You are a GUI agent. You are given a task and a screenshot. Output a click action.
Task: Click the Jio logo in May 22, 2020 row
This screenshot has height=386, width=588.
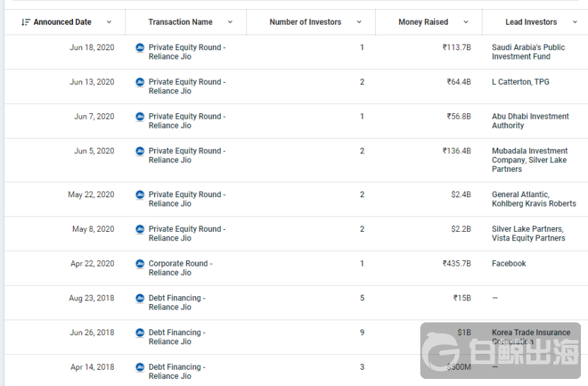pos(140,194)
